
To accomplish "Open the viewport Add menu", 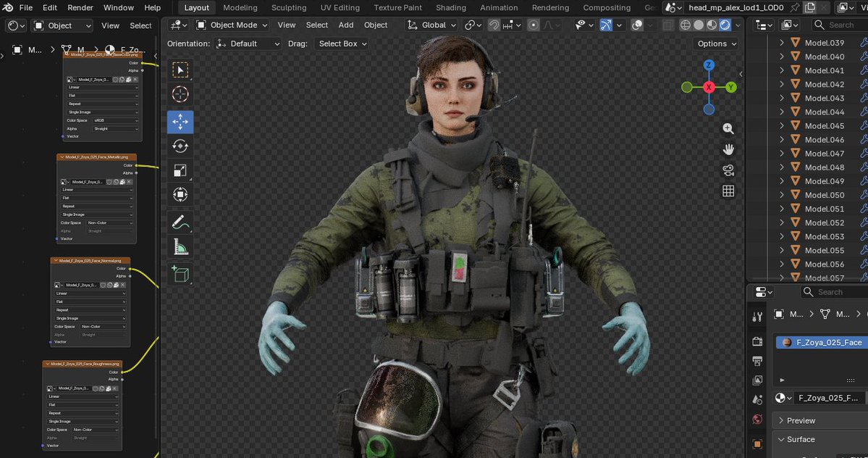I will 346,25.
